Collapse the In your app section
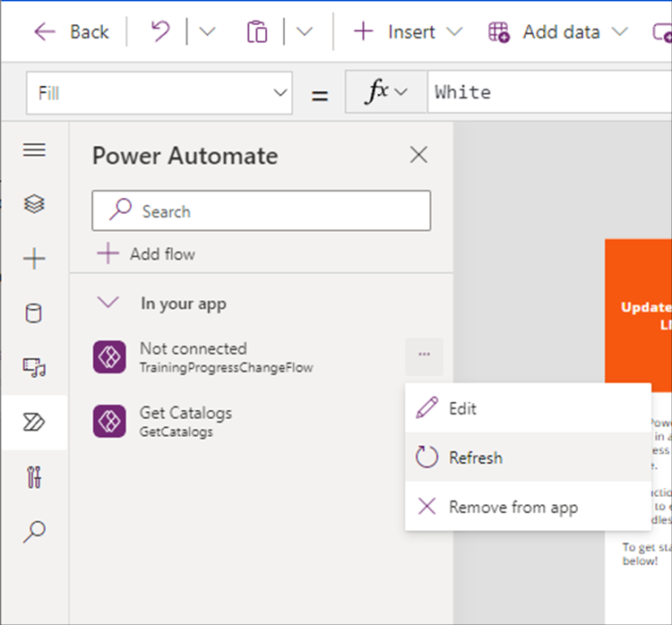This screenshot has height=625, width=672. click(108, 304)
